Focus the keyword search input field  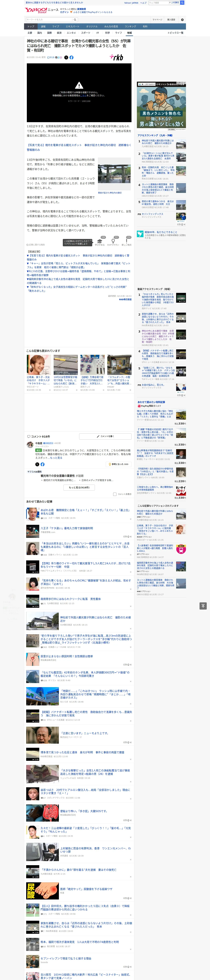point(49,19)
